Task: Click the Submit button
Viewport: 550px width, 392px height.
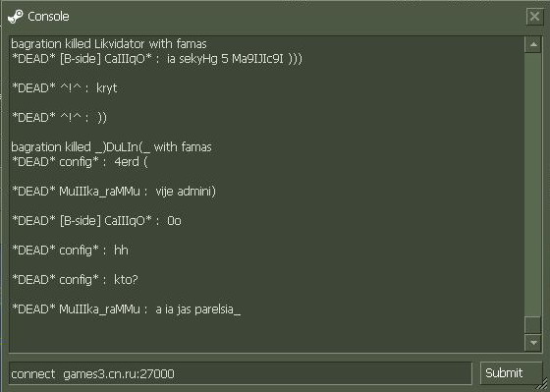Action: pos(511,373)
